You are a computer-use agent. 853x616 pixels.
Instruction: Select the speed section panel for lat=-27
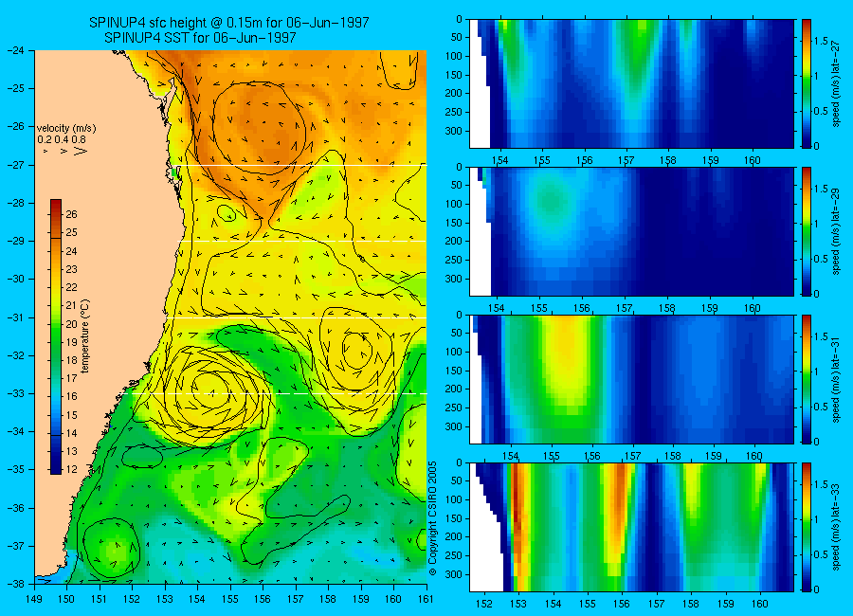pos(631,83)
